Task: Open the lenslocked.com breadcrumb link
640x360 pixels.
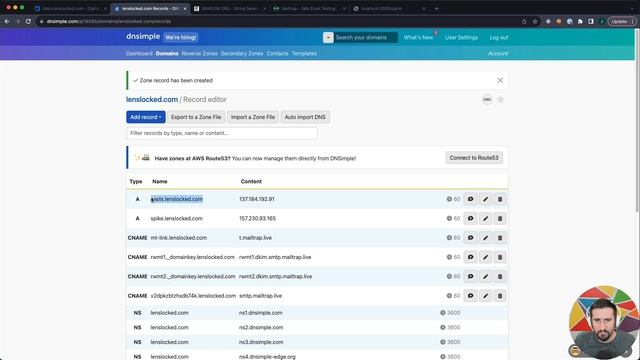Action: coord(152,100)
